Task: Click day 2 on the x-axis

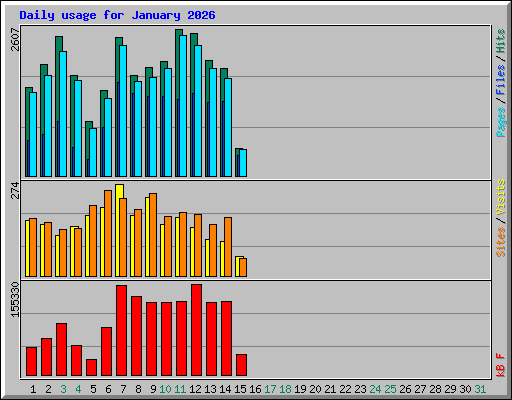Action: click(48, 389)
